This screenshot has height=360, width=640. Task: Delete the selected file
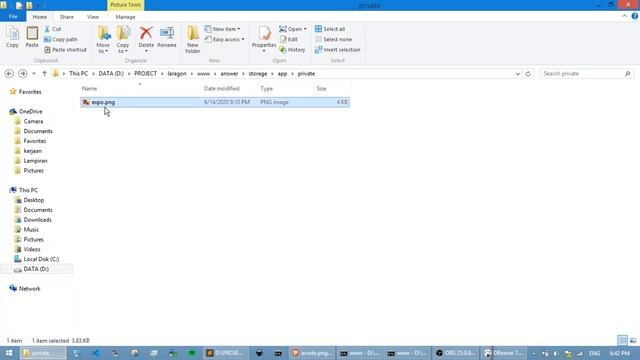point(146,40)
